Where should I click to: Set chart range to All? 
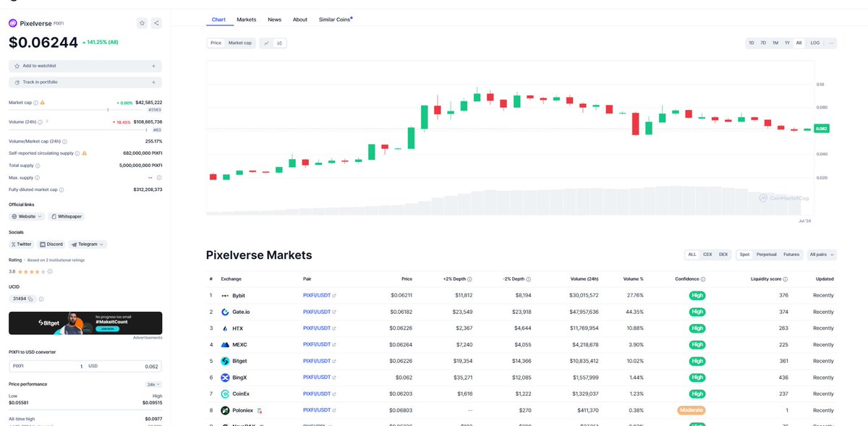pyautogui.click(x=799, y=43)
